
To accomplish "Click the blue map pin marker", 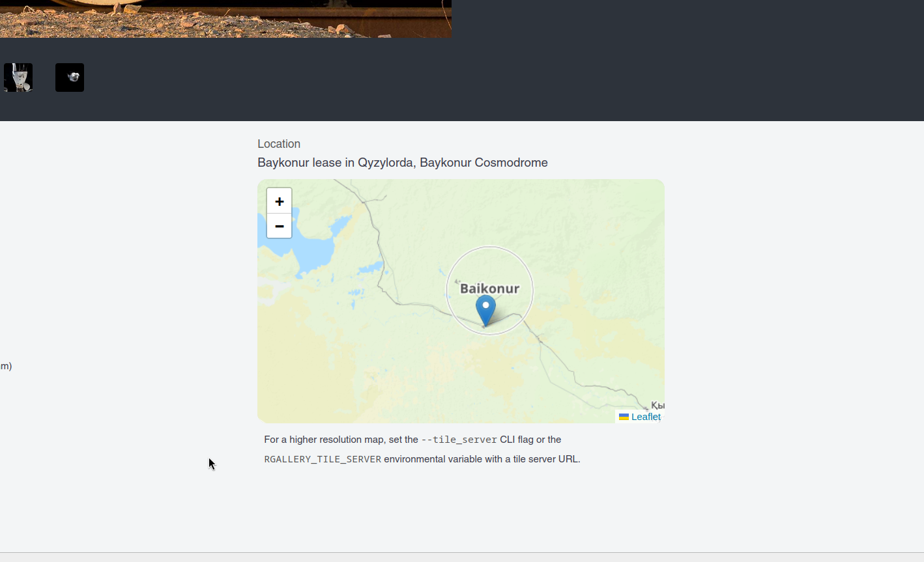I will 485,309.
